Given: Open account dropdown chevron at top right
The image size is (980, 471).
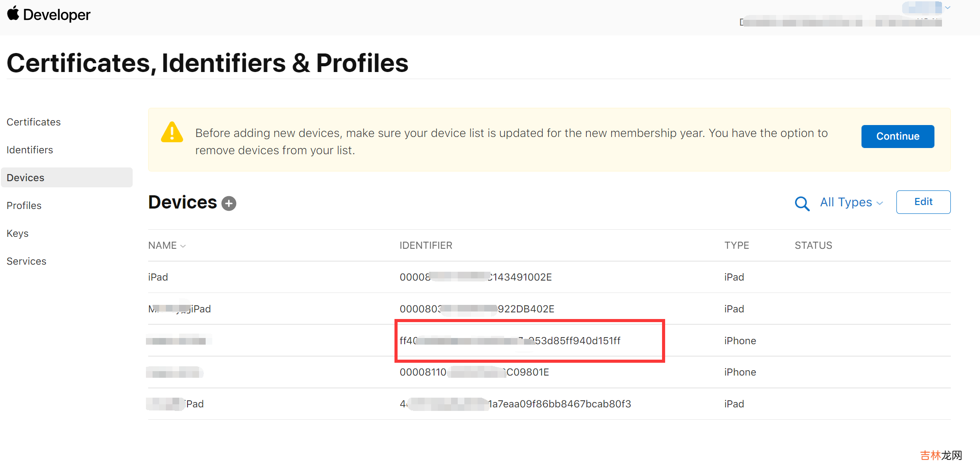Looking at the screenshot, I should (x=948, y=8).
